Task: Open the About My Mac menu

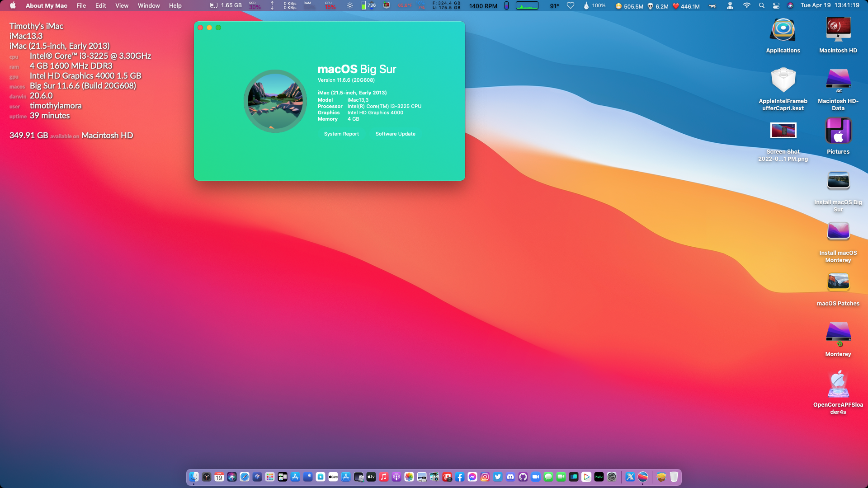Action: coord(46,5)
